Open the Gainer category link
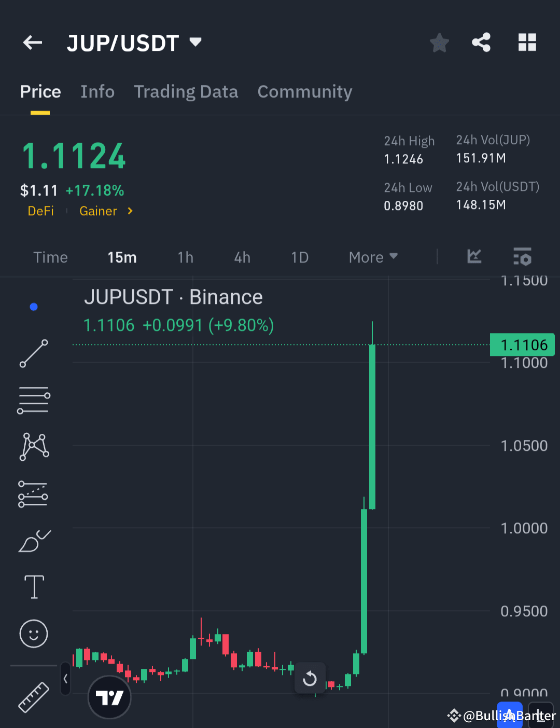 click(99, 211)
